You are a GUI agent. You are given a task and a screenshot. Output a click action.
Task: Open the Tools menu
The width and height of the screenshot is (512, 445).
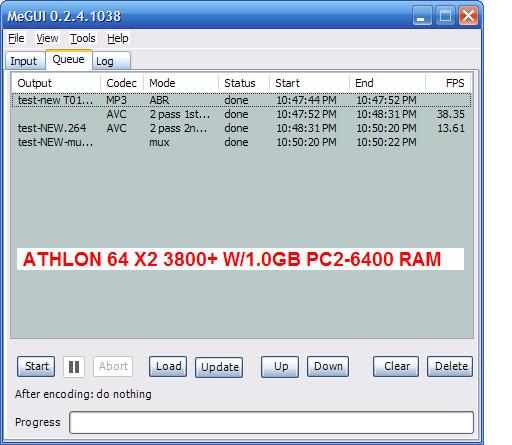pos(83,38)
